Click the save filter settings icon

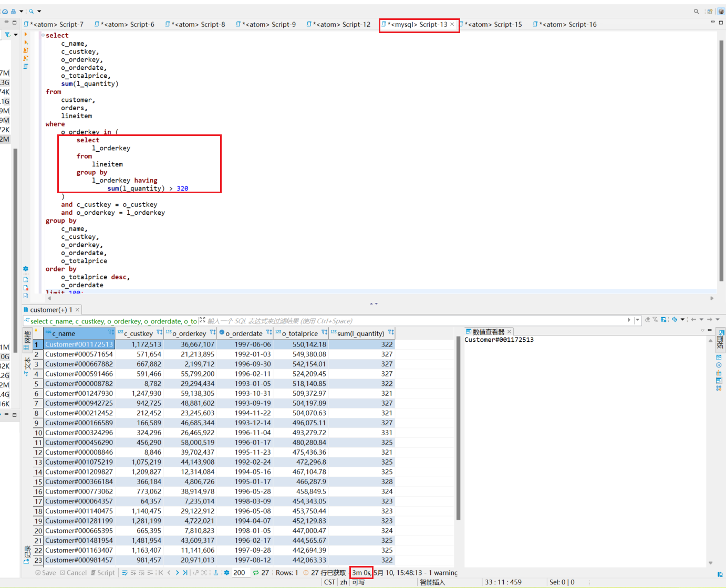coord(664,320)
